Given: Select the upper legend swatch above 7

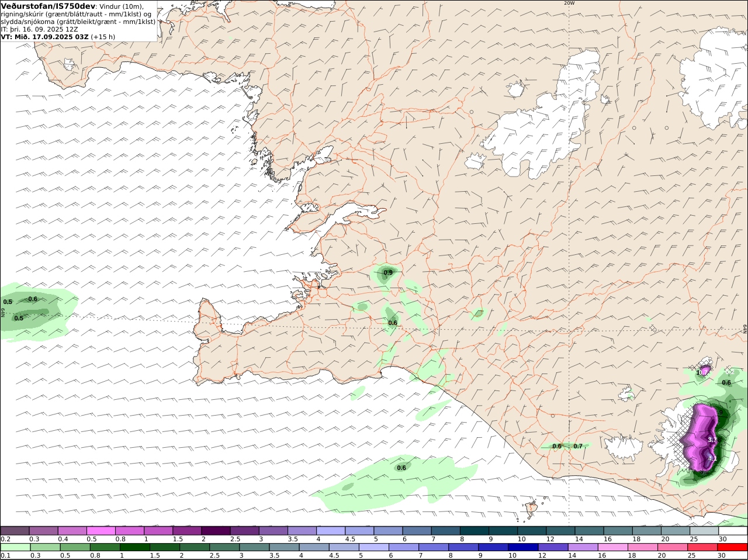Looking at the screenshot, I should (446, 531).
